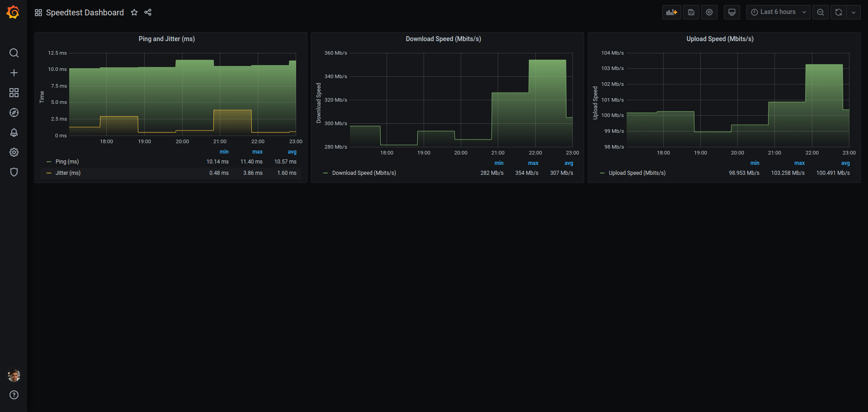Screen dimensions: 868x412
Task: Zoom out the time range
Action: click(x=821, y=12)
